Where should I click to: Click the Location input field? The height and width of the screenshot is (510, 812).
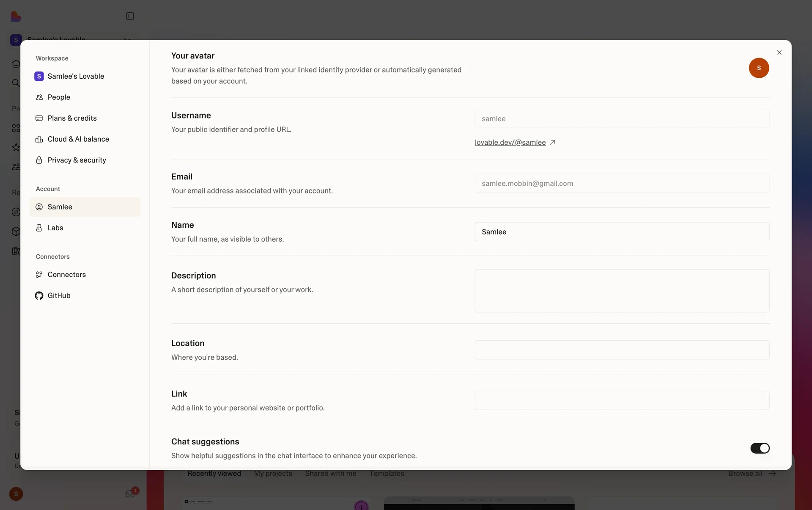[622, 350]
